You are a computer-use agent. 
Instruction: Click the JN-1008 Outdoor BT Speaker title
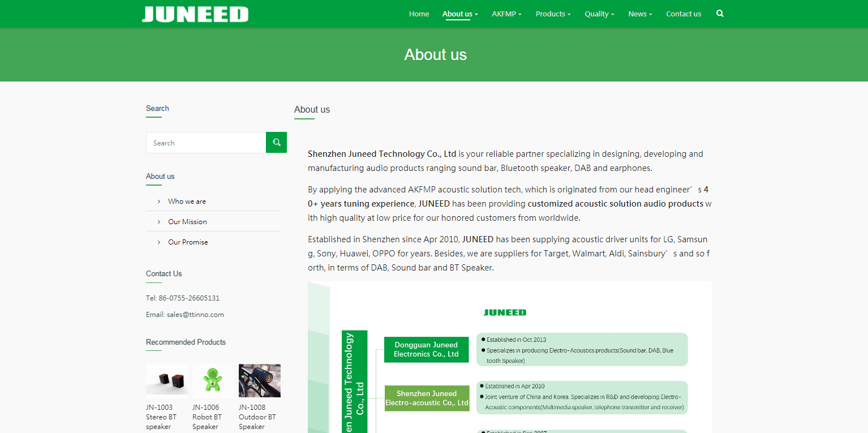tap(257, 417)
